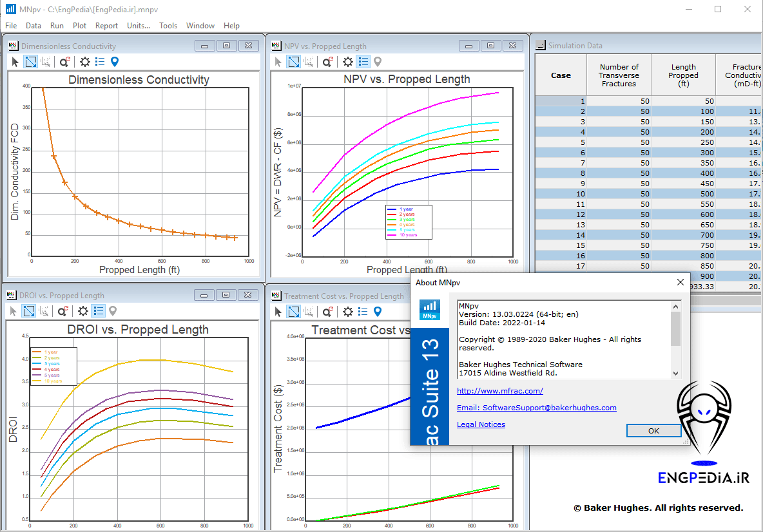Viewport: 763px width, 532px height.
Task: Click Length Propped cell showing 100
Action: coord(683,111)
